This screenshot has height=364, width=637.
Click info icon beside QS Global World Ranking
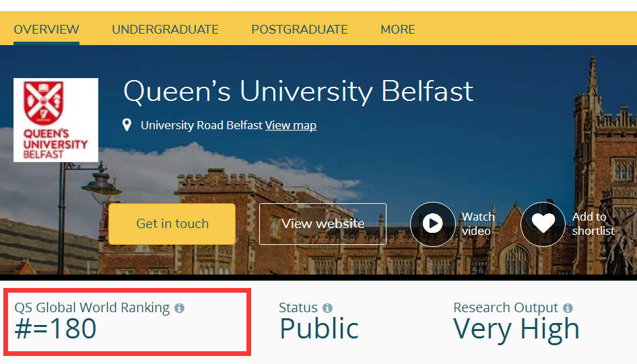(x=179, y=308)
